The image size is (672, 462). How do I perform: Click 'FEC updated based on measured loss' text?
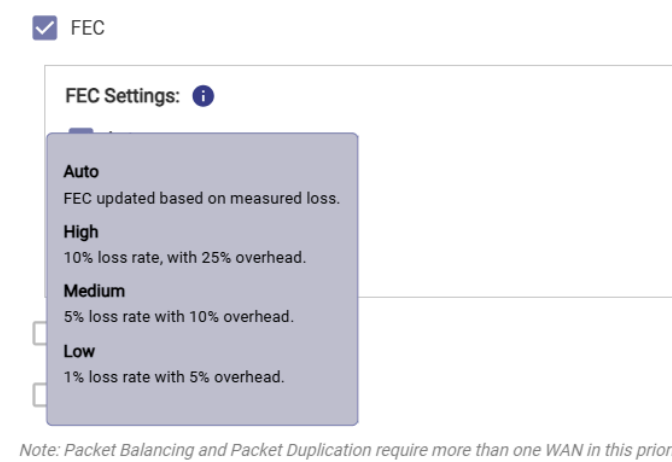pos(202,198)
